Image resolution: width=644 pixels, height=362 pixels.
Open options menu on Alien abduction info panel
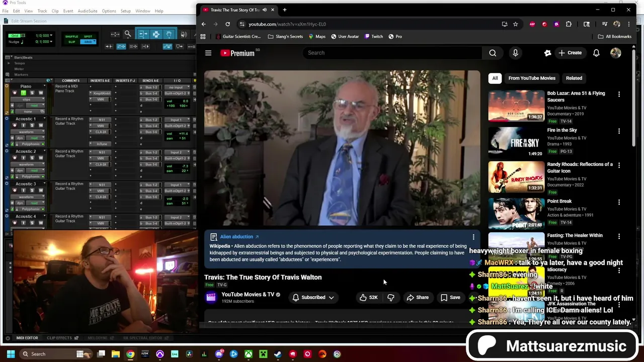tap(473, 237)
